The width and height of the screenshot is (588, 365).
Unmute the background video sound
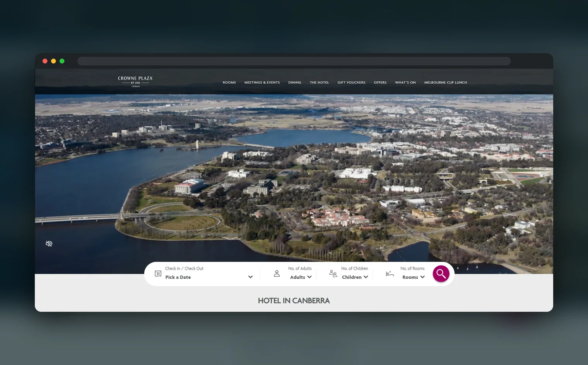(49, 243)
